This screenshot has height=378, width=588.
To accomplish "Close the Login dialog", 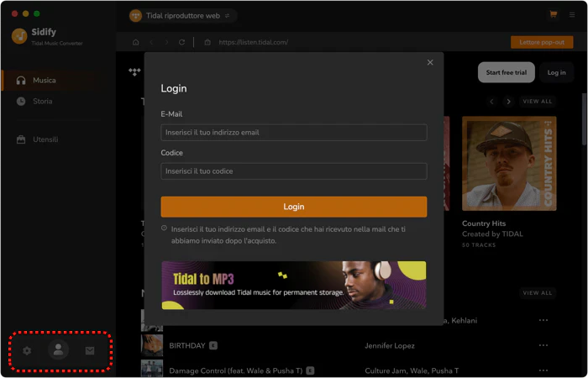I will [430, 63].
